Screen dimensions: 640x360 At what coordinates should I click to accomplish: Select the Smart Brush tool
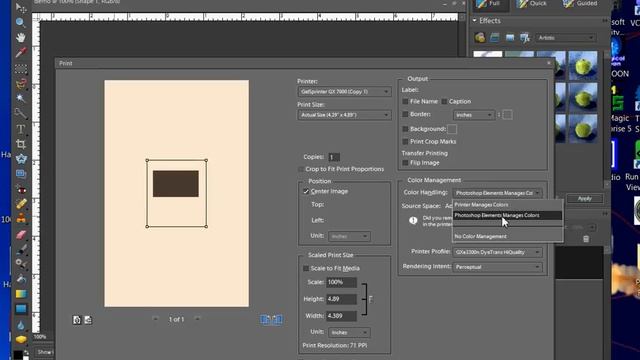click(20, 264)
